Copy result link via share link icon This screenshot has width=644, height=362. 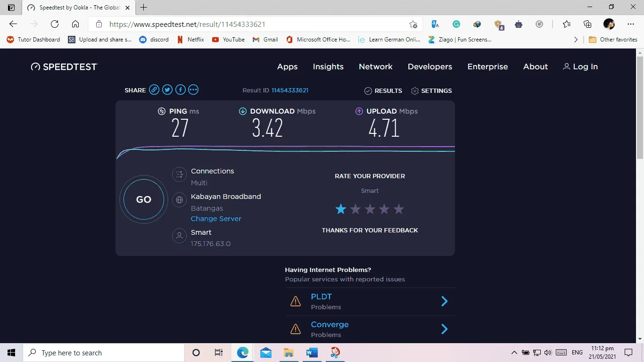point(154,90)
